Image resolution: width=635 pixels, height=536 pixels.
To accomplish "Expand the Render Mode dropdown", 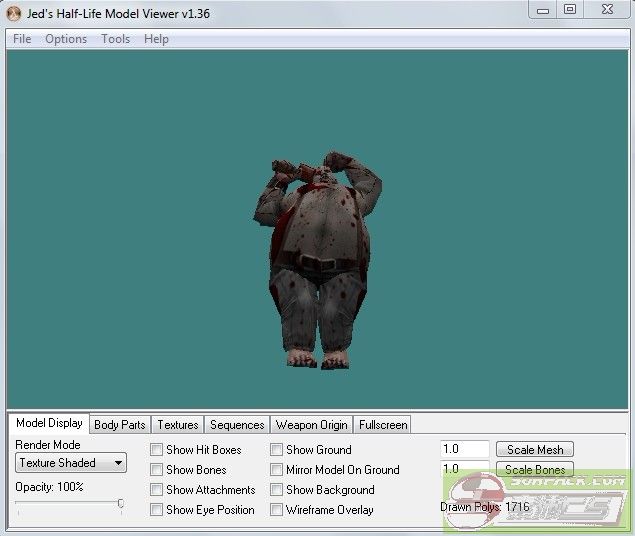I will tap(71, 463).
